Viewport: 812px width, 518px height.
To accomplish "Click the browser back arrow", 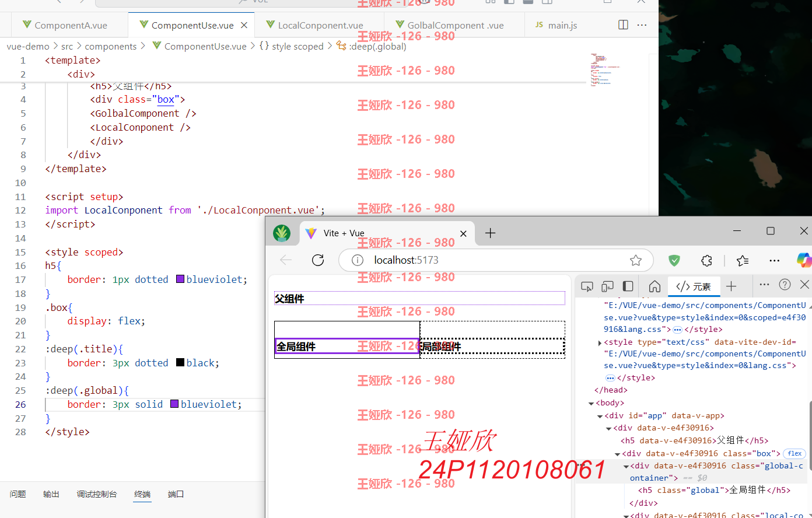I will (x=286, y=260).
